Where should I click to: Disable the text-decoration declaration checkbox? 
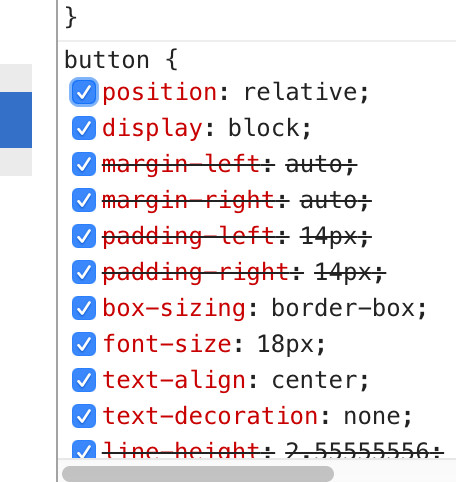point(84,416)
